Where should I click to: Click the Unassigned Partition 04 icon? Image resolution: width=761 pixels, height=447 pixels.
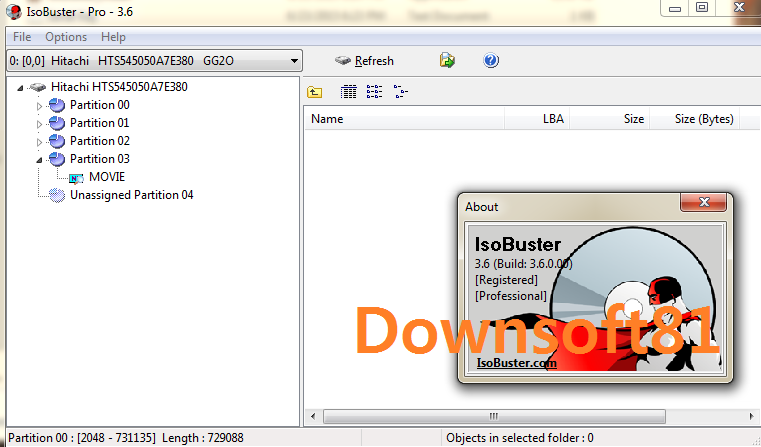[57, 195]
